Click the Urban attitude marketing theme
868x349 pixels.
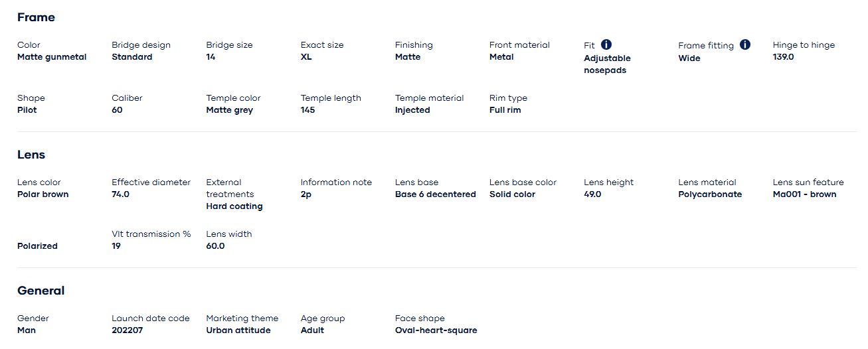click(x=238, y=330)
